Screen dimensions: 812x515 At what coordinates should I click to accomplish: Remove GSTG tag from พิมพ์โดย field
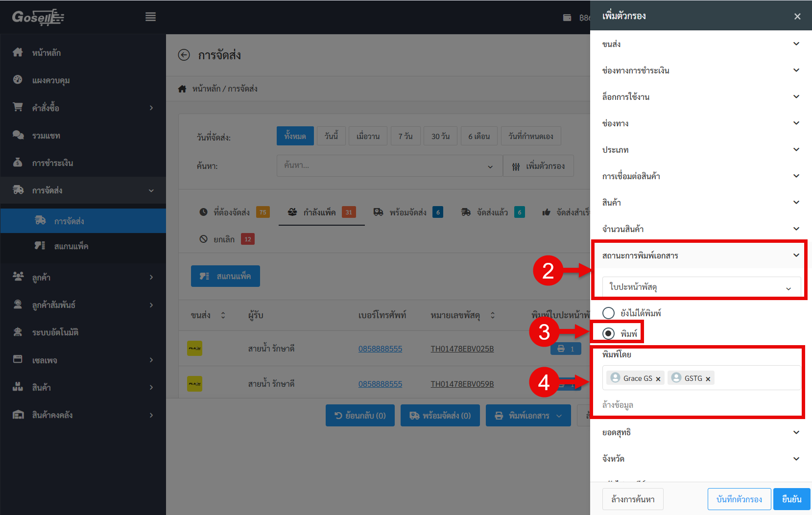(708, 379)
